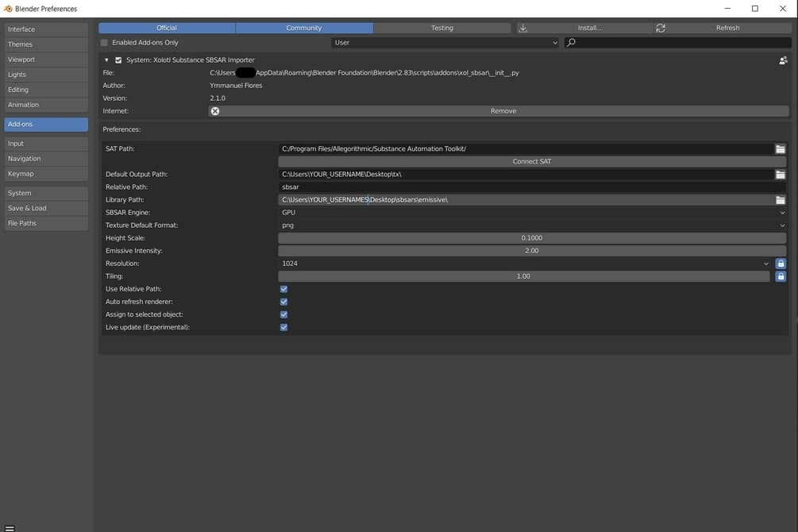The width and height of the screenshot is (798, 532).
Task: Open the hamburger menu at bottom left
Action: (10, 528)
